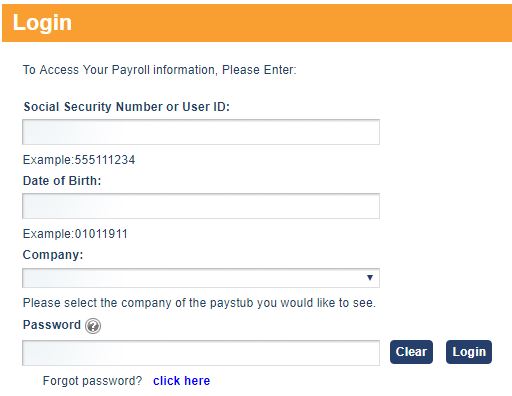This screenshot has height=396, width=512.
Task: Click the Clear button
Action: tap(411, 352)
